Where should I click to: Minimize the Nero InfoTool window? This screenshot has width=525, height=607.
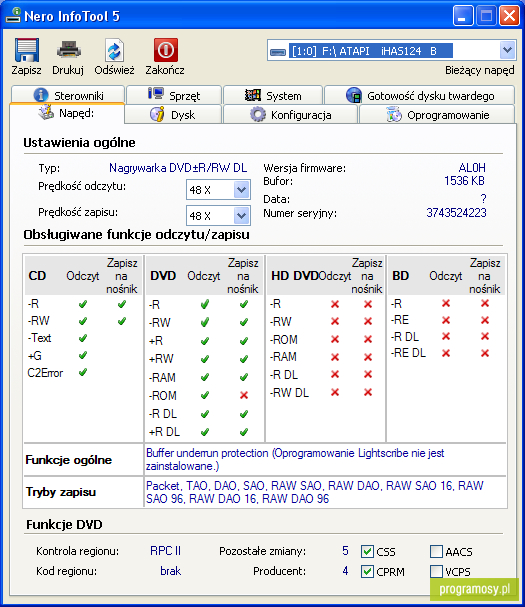463,16
